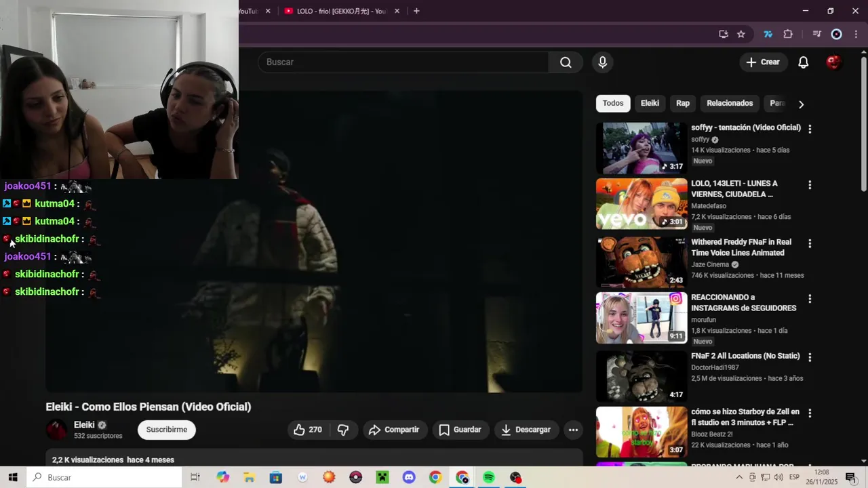Image resolution: width=868 pixels, height=488 pixels.
Task: Open File Explorer from the taskbar
Action: coord(249,477)
